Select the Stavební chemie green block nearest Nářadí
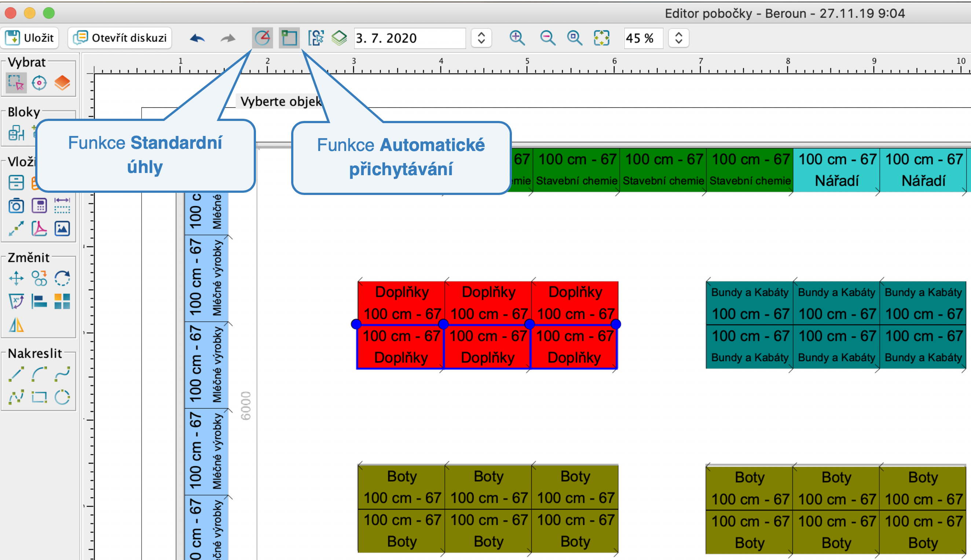Viewport: 971px width, 560px height. coord(750,170)
